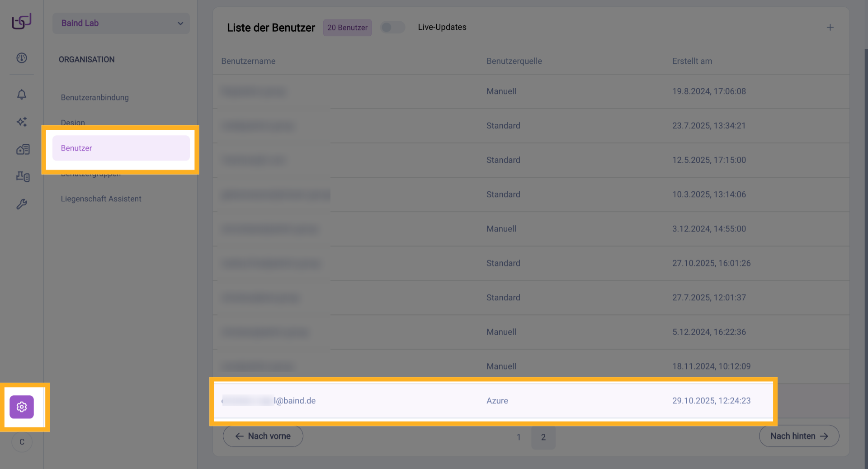Open notifications bell icon
Screen dimensions: 868x469
(x=22, y=95)
